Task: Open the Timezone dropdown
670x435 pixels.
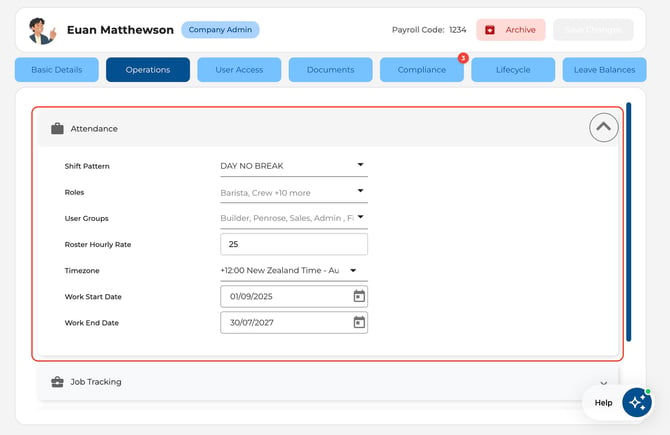Action: click(x=294, y=270)
